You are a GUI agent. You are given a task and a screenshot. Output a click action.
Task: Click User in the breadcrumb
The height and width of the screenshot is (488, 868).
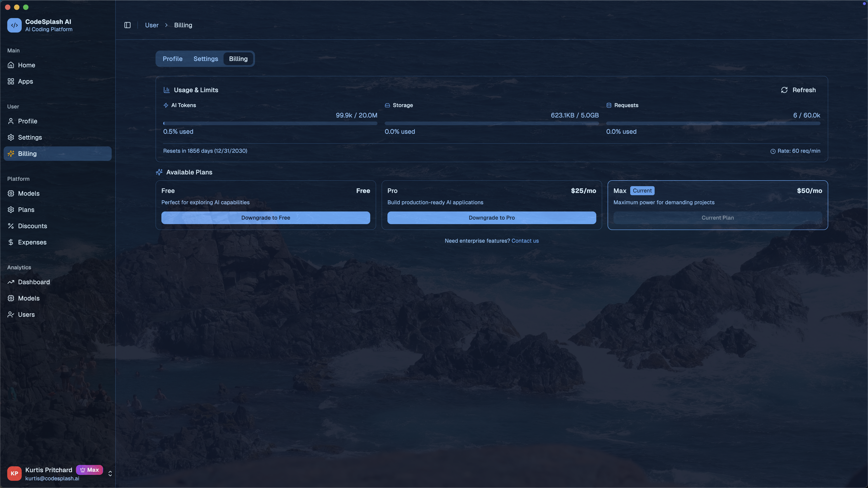(x=152, y=25)
